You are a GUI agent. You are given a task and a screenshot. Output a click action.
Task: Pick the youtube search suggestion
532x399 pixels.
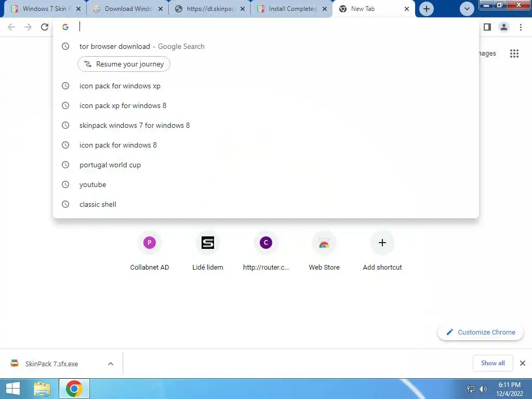265,184
